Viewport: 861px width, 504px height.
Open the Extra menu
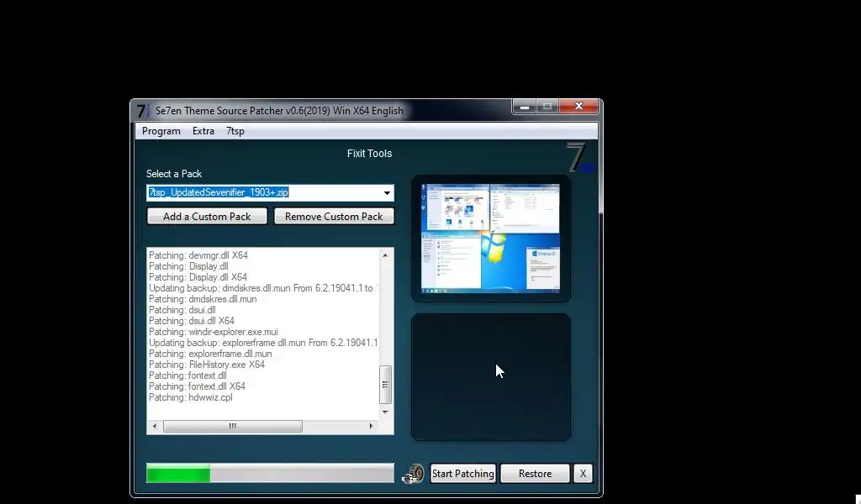click(x=203, y=131)
